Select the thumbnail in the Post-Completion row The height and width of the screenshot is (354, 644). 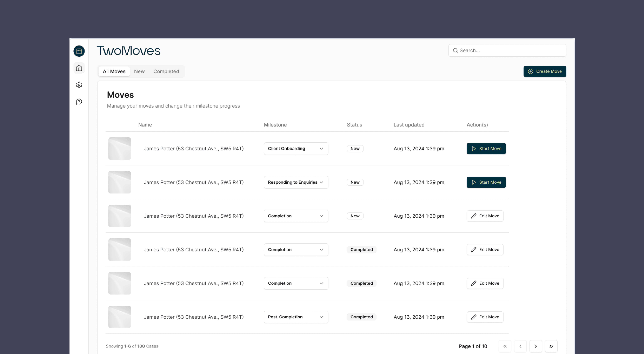(x=119, y=317)
